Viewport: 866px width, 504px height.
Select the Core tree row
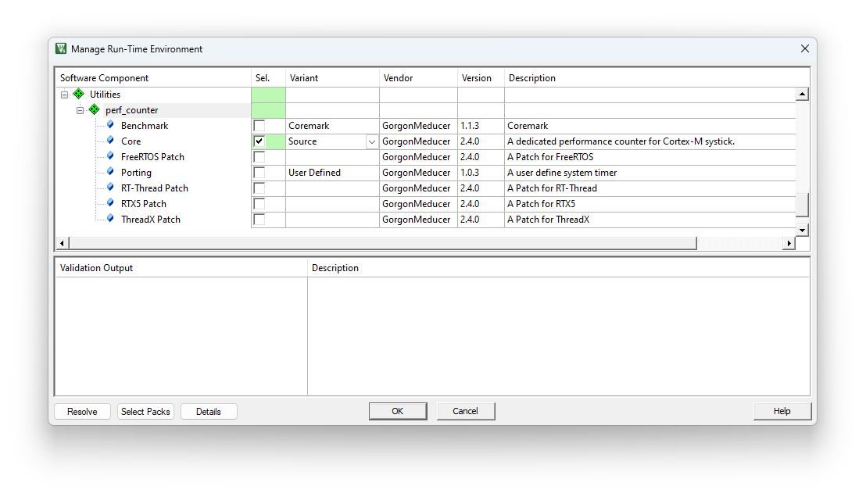(x=131, y=141)
